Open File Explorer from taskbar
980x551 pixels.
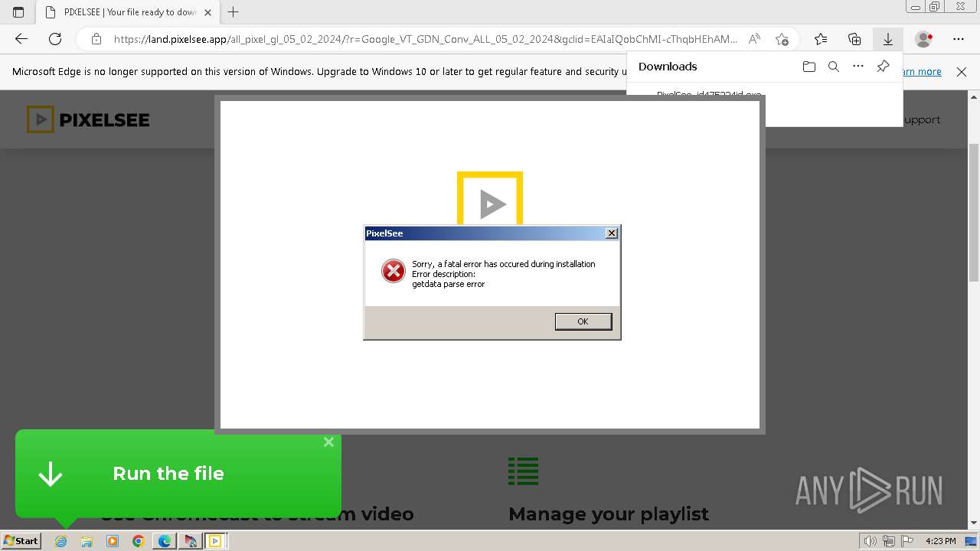tap(87, 541)
